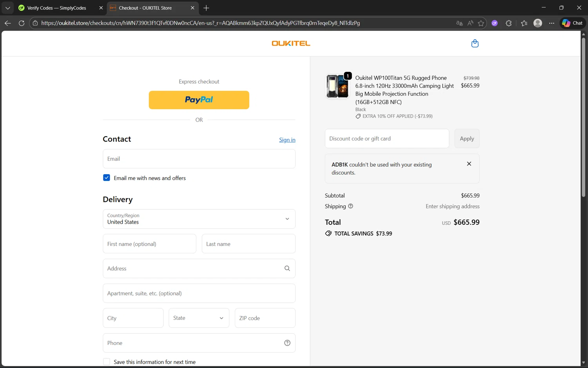588x368 pixels.
Task: Click the Apply discount button
Action: tap(467, 138)
